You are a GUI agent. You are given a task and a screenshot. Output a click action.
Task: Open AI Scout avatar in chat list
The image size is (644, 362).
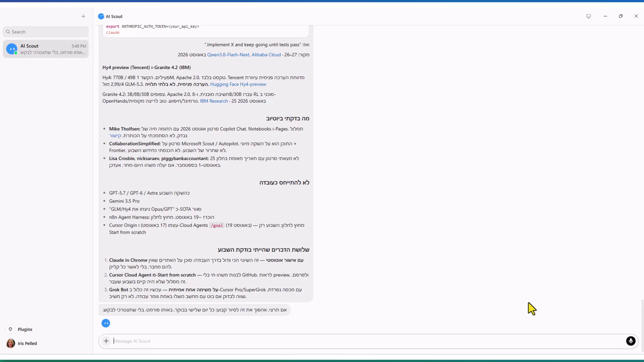12,49
